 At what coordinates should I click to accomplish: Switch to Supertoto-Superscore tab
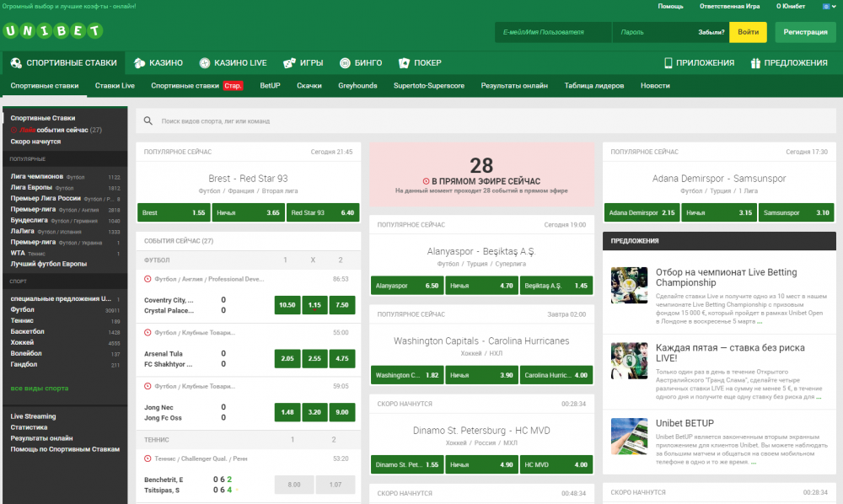coord(429,85)
